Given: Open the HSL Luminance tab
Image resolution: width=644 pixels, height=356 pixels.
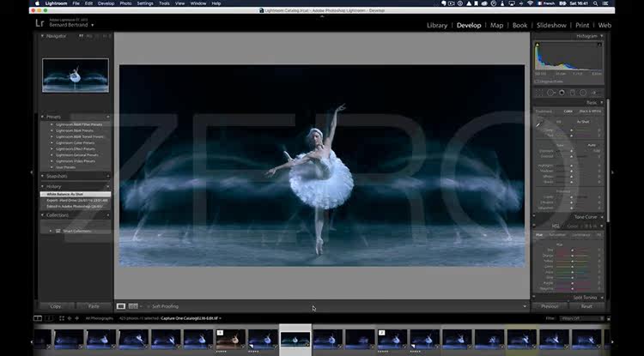Looking at the screenshot, I should coord(580,235).
